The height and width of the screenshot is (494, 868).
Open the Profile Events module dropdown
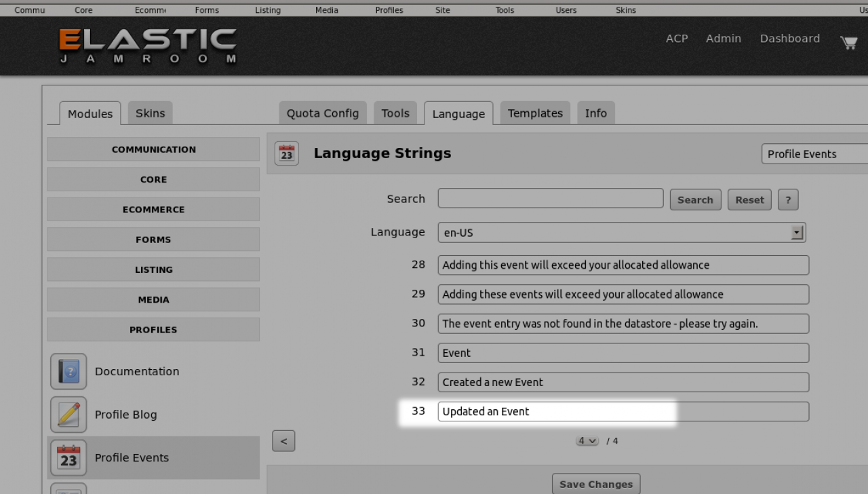click(814, 154)
